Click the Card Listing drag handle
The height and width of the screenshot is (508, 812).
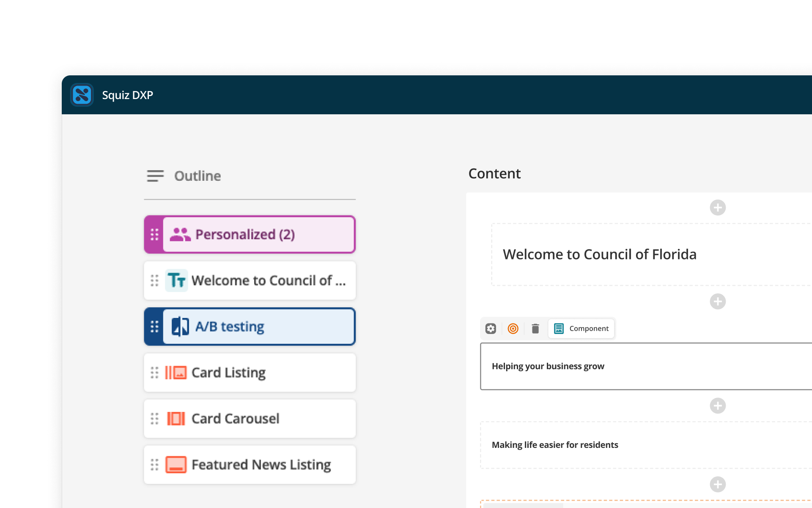[154, 373]
